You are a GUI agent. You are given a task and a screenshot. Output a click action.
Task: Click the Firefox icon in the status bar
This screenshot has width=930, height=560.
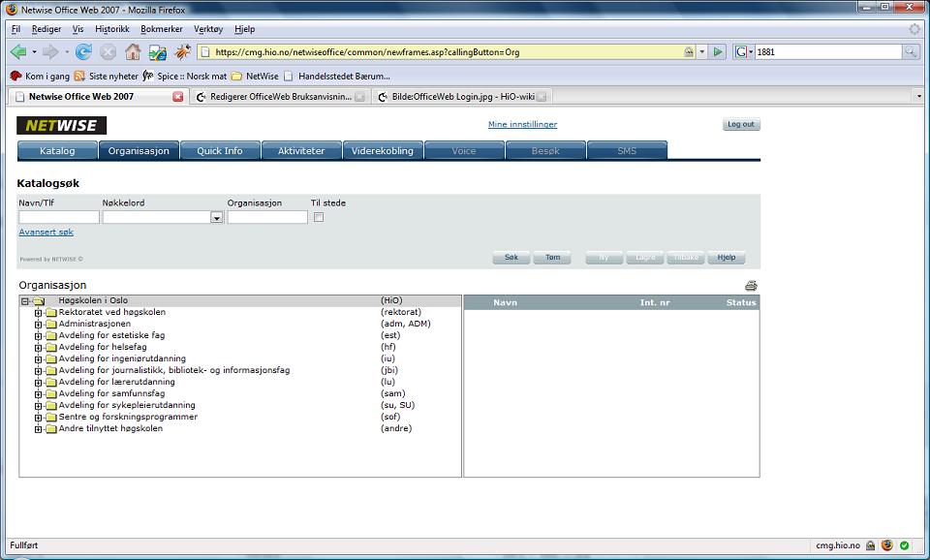click(x=887, y=545)
